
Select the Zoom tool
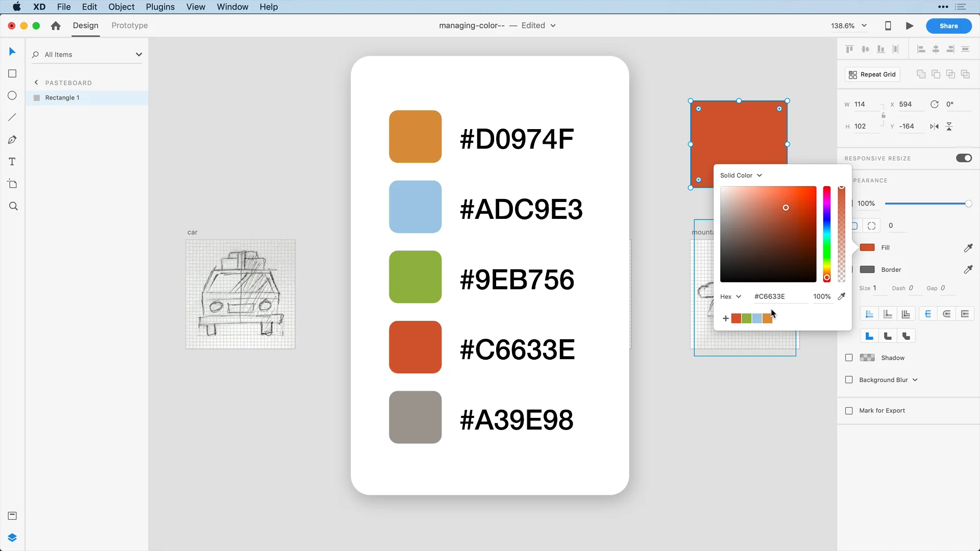coord(13,206)
